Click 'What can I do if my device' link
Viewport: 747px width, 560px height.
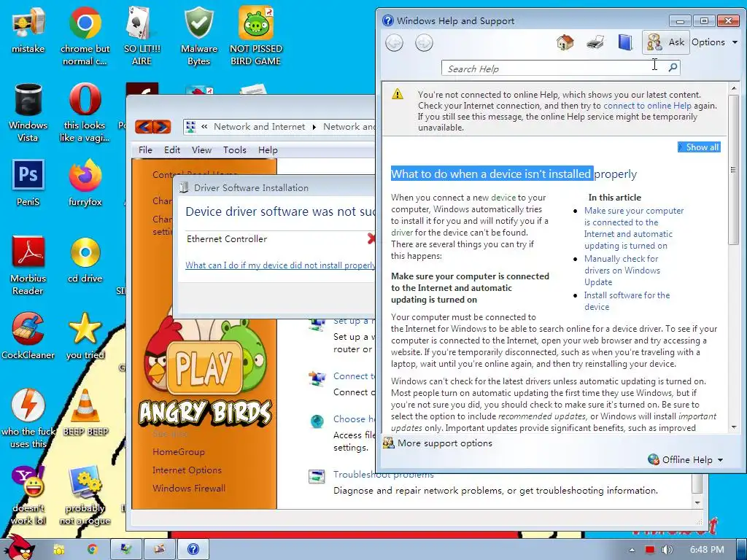pyautogui.click(x=280, y=265)
